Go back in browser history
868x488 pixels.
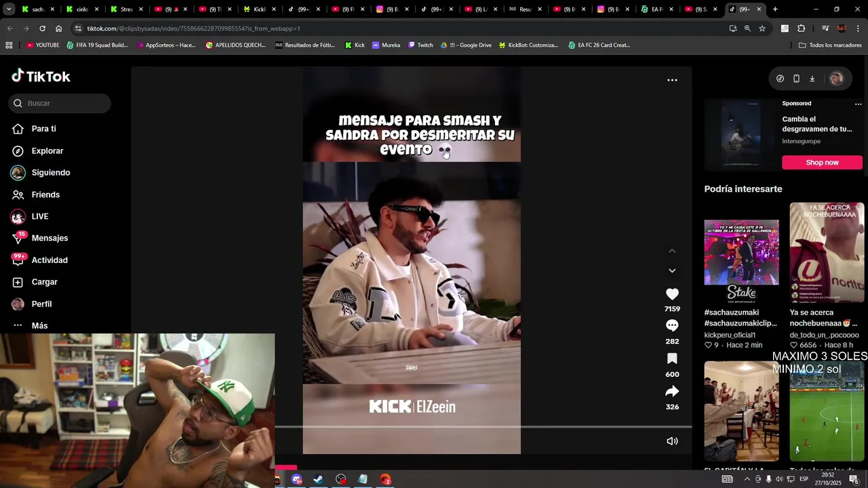pyautogui.click(x=9, y=28)
